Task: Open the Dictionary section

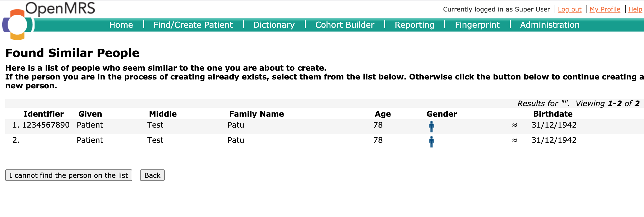Action: [274, 25]
